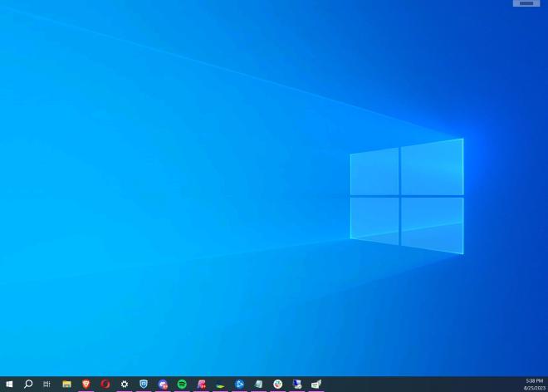Open Settings gear on taskbar
548x392 pixels.
pyautogui.click(x=125, y=385)
